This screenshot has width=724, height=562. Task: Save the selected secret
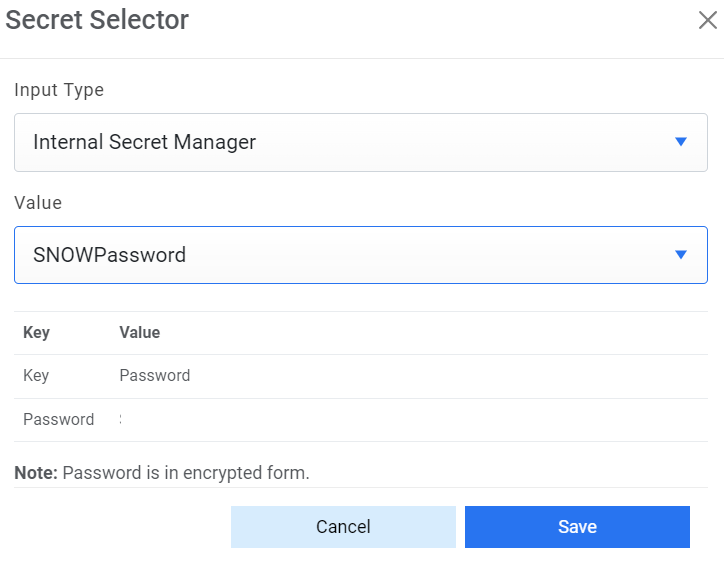coord(577,527)
